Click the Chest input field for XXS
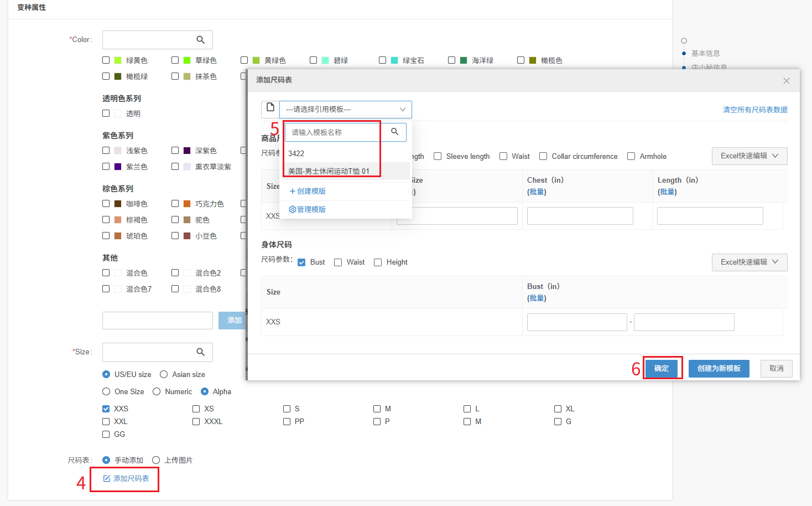Screen dimensions: 812x506 [x=580, y=216]
